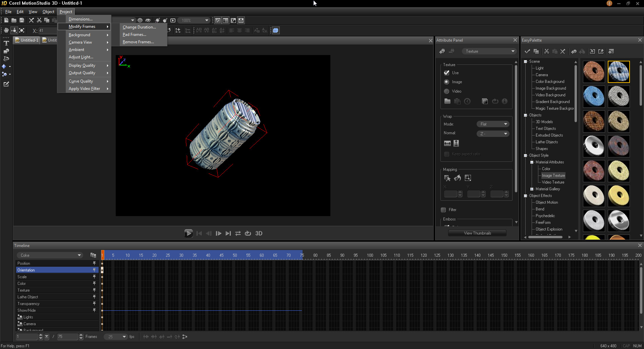
Task: Click frame 100 on the timeline ruler
Action: coord(370,255)
